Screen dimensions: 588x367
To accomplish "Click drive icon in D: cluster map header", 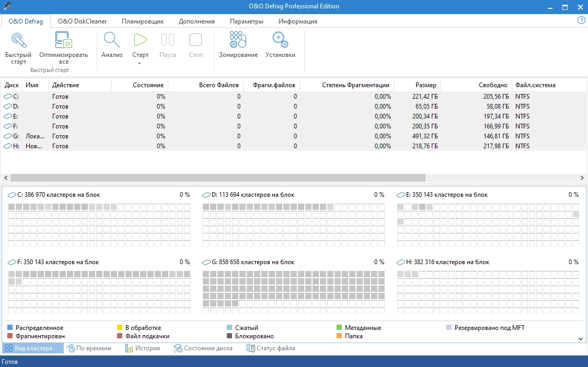I will [206, 195].
